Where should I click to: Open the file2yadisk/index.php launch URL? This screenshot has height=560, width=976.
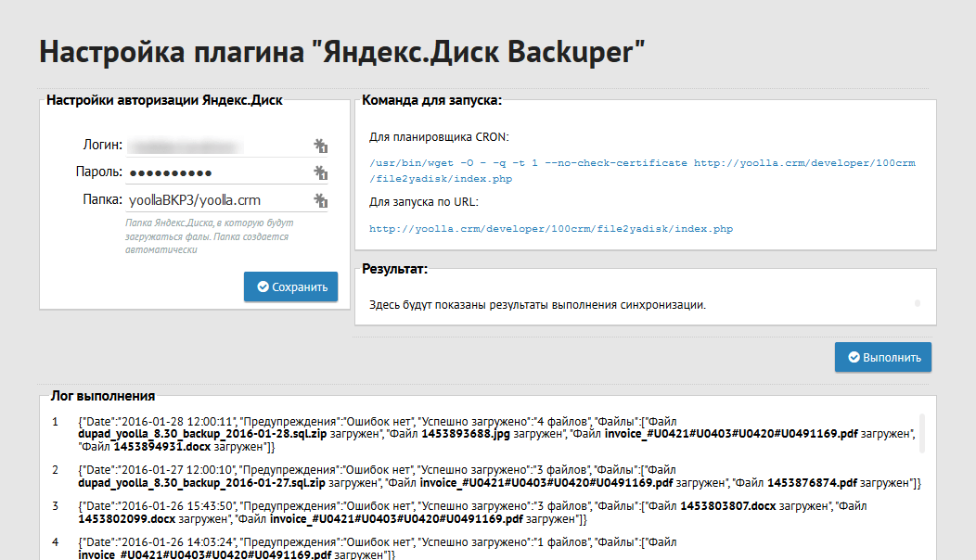point(551,229)
